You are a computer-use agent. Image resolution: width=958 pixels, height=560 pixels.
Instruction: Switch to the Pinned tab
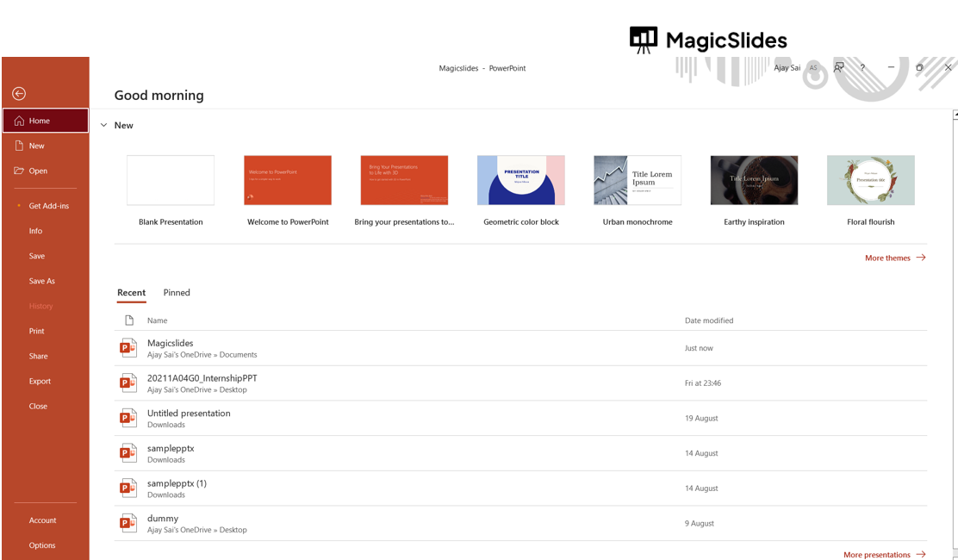pos(177,293)
